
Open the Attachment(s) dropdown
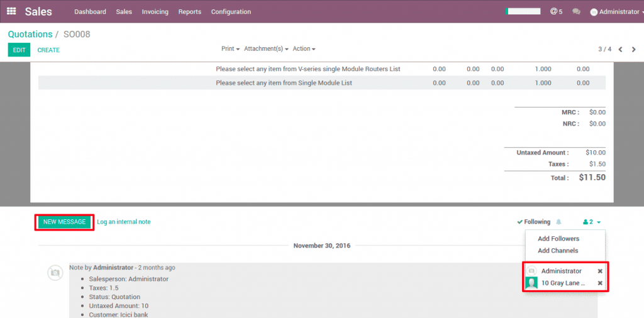click(x=266, y=49)
